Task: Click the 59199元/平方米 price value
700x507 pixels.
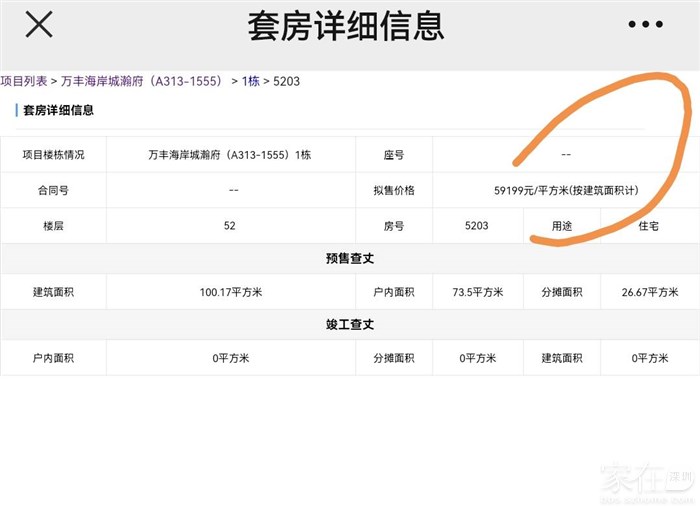Action: tap(565, 190)
